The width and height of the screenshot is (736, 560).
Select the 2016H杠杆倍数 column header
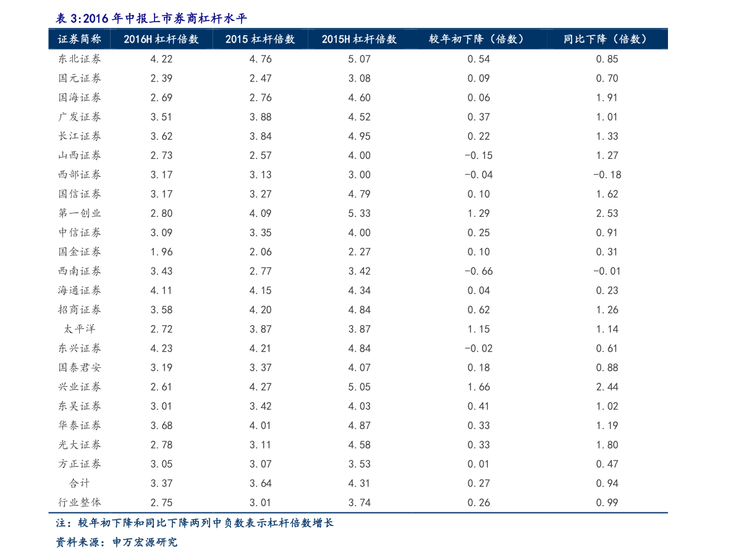161,39
